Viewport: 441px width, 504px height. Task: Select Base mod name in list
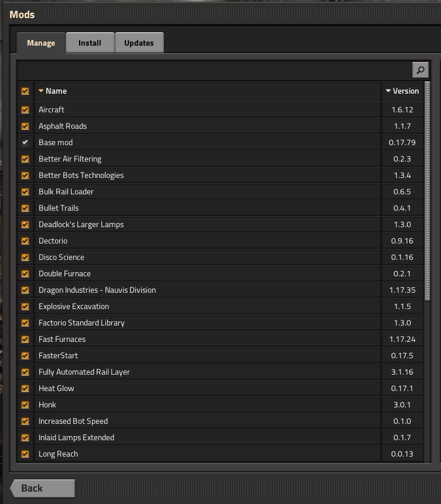(x=56, y=142)
